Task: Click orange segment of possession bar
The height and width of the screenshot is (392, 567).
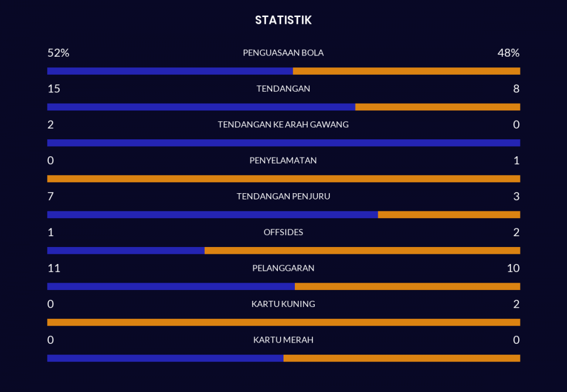Action: pyautogui.click(x=406, y=71)
